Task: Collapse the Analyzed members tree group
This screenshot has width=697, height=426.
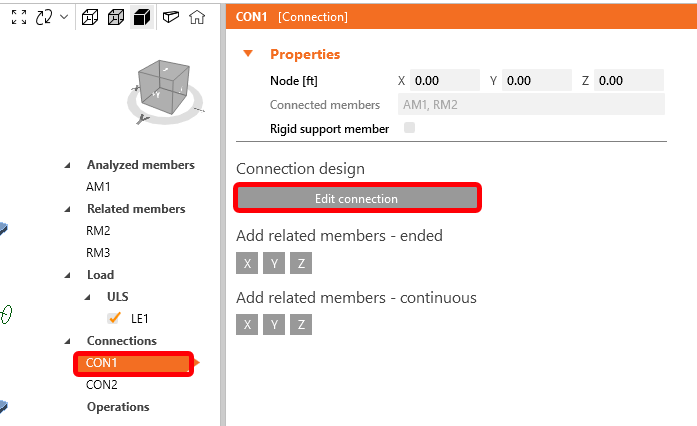Action: coord(68,165)
